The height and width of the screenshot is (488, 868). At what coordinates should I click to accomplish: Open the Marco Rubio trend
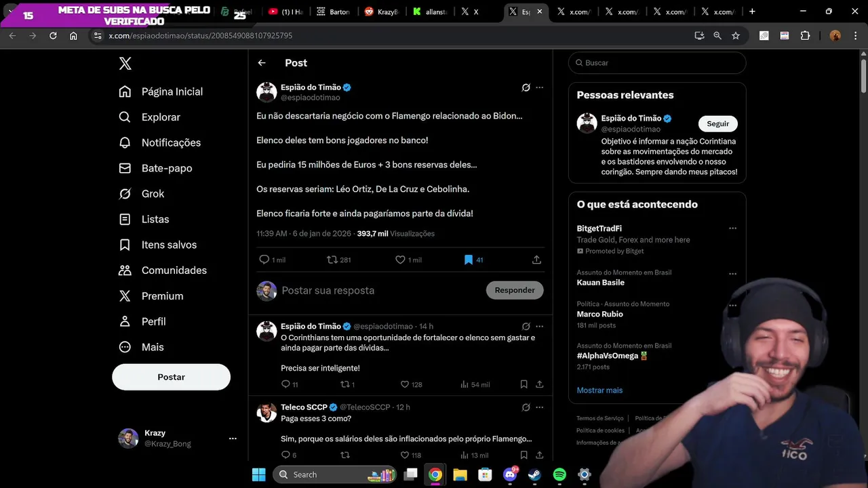[x=599, y=314]
